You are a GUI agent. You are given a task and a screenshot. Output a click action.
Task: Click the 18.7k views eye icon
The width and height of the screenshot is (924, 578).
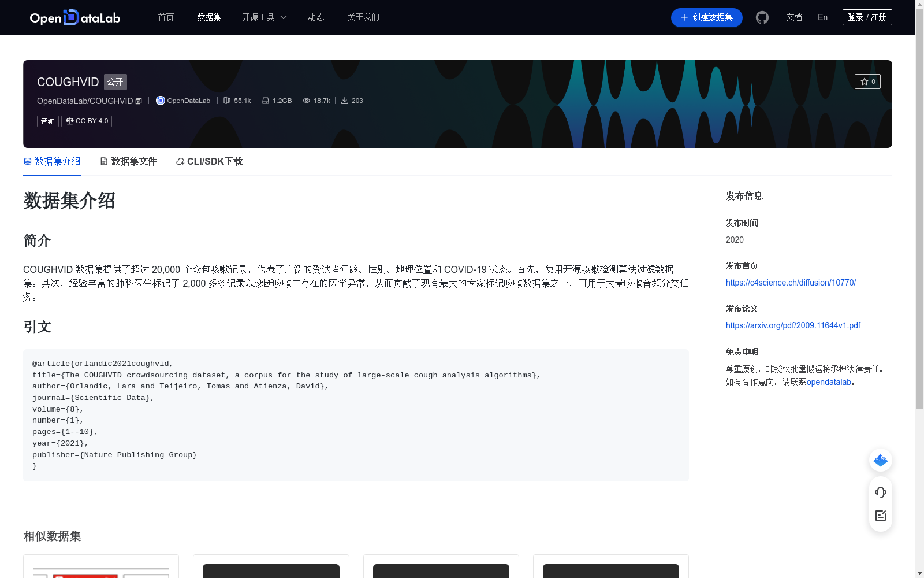(307, 101)
